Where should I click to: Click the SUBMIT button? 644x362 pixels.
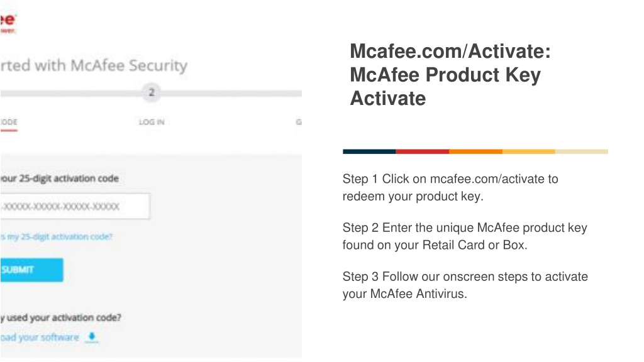click(31, 270)
